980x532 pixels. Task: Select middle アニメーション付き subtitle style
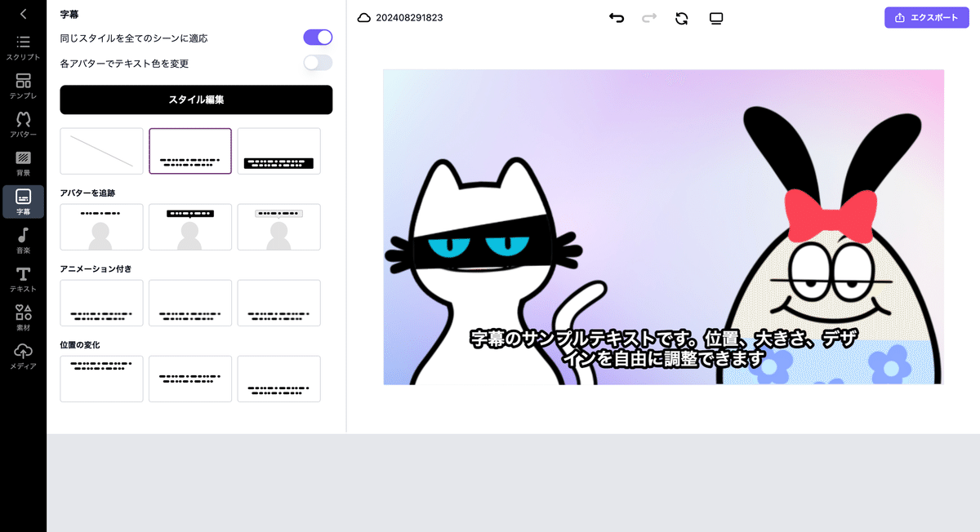tap(190, 303)
